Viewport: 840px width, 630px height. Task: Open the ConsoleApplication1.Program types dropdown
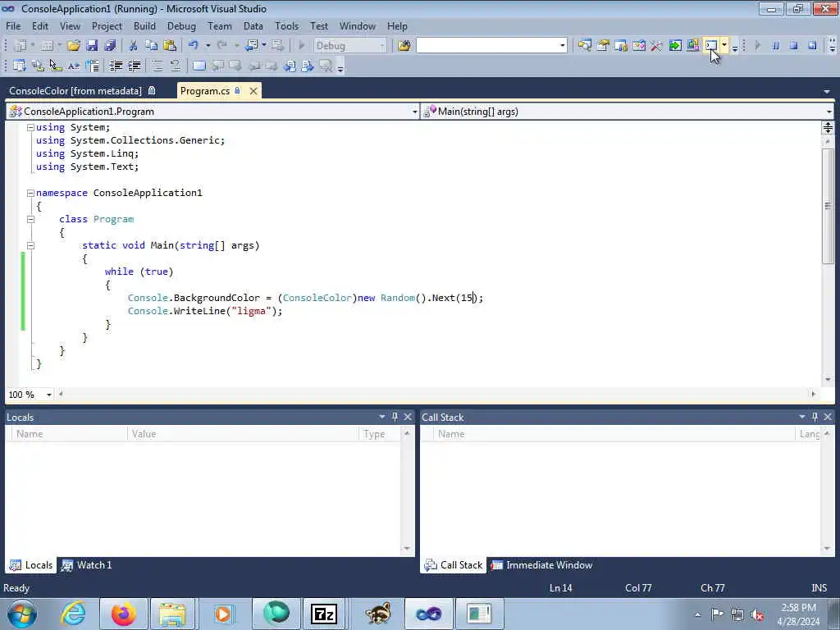[x=414, y=112]
